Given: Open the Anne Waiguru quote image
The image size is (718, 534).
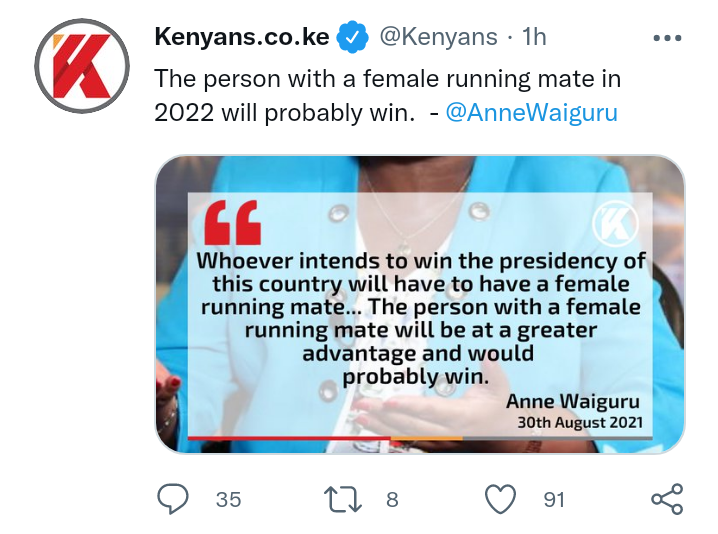Looking at the screenshot, I should (x=420, y=305).
